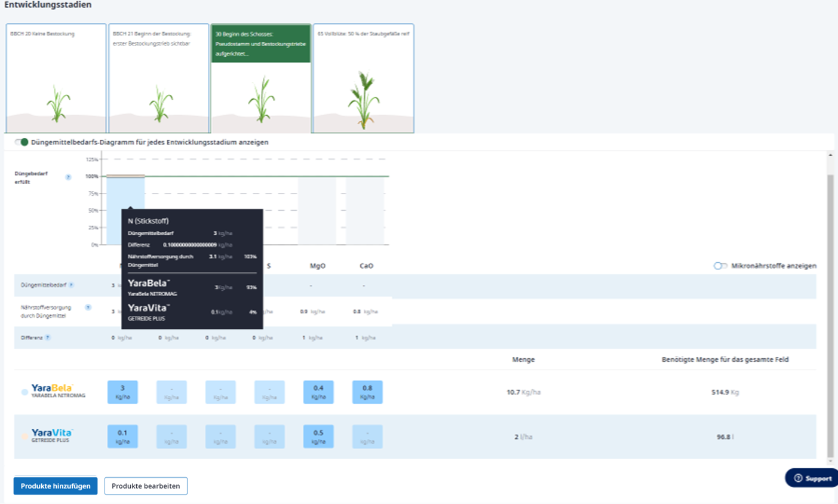The width and height of the screenshot is (838, 504).
Task: Open help icon for Nährstoffversorgung durch Düngemittel
Action: coord(88,308)
